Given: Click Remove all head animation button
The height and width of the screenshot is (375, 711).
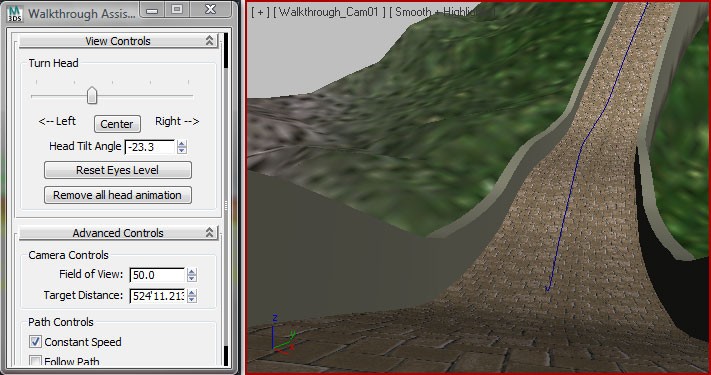Looking at the screenshot, I should 117,195.
